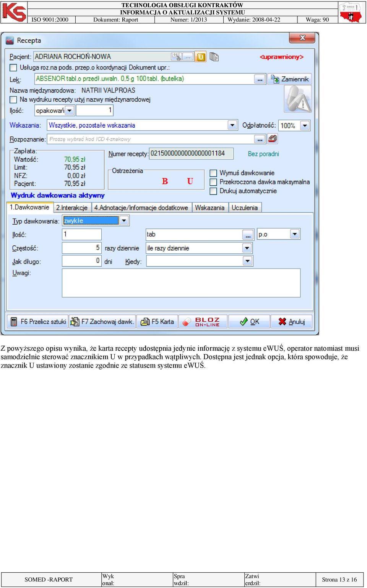Open the p.o route dropdown

295,234
